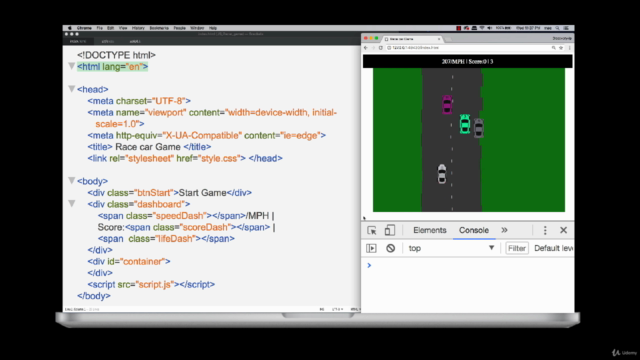Open the DevTools three-dot customize menu
This screenshot has height=360, width=640.
coord(544,230)
